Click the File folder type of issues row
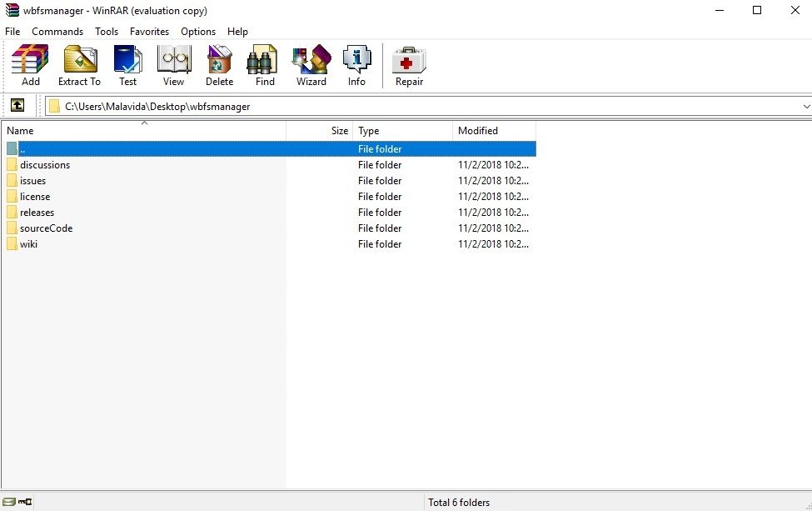Viewport: 812px width, 511px height. click(x=380, y=181)
